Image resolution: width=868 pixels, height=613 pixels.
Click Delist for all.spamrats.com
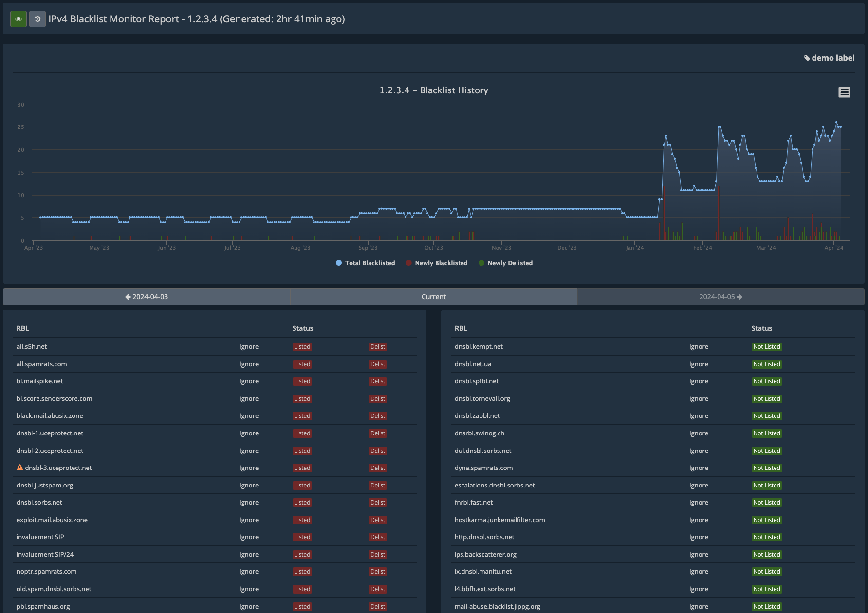(x=378, y=364)
